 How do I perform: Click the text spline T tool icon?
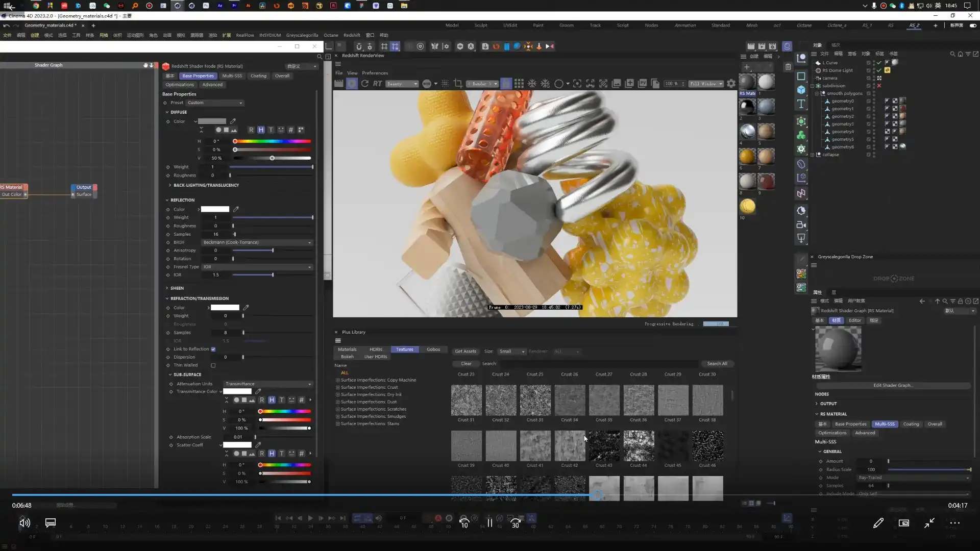(x=801, y=104)
